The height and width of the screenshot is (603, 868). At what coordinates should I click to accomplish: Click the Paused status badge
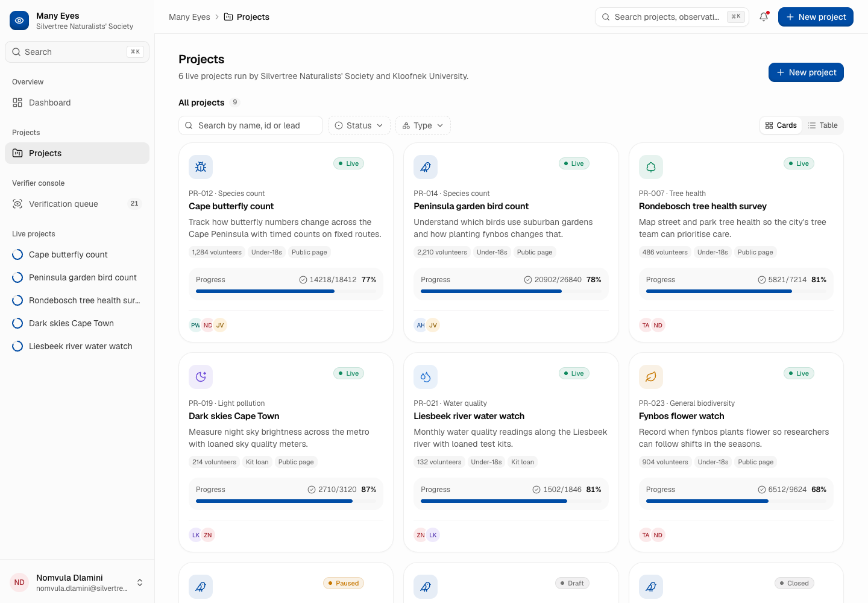click(344, 583)
